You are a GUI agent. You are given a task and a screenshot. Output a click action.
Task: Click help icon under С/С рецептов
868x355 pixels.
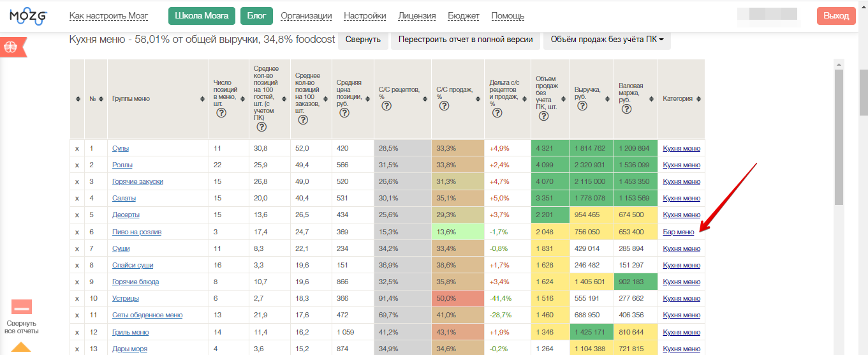coord(386,105)
